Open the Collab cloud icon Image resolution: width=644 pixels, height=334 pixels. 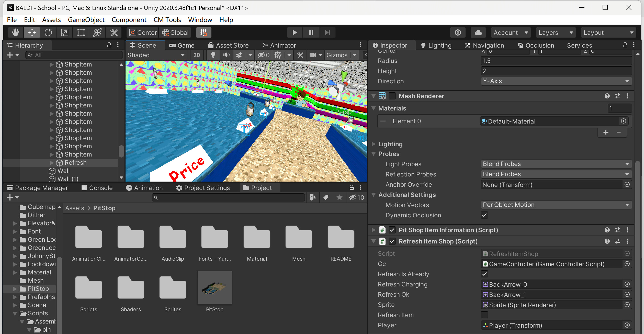478,32
